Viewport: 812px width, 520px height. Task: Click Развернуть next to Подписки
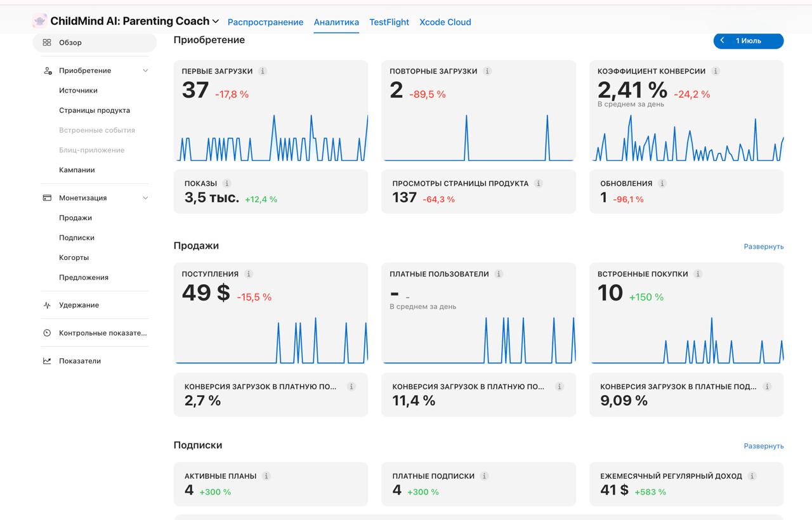[764, 446]
